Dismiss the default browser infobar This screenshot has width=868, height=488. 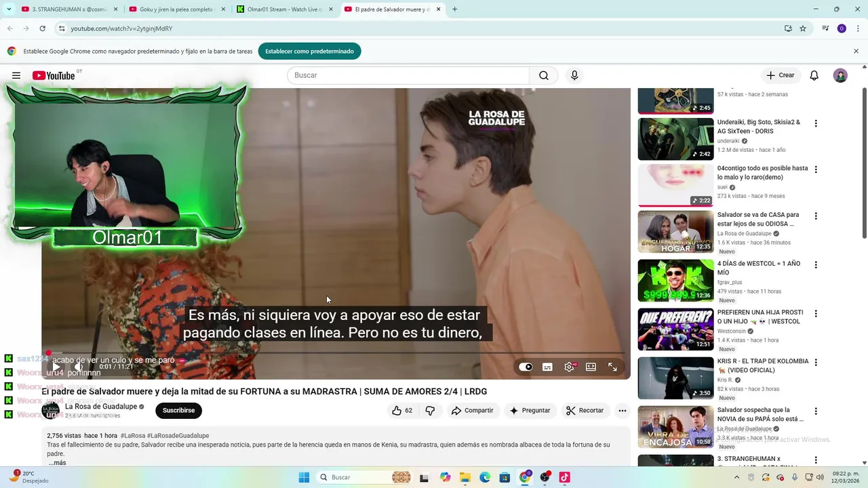[856, 51]
